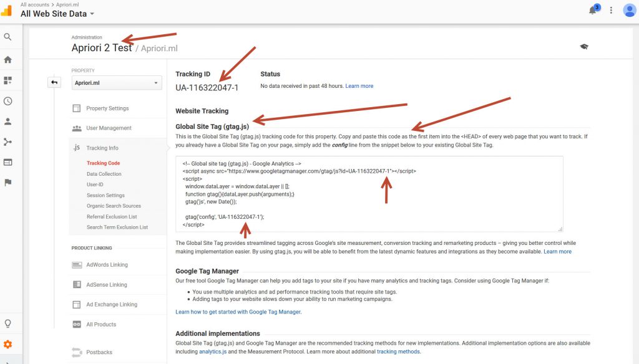The height and width of the screenshot is (364, 639).
Task: Open Property Settings menu item
Action: (107, 108)
